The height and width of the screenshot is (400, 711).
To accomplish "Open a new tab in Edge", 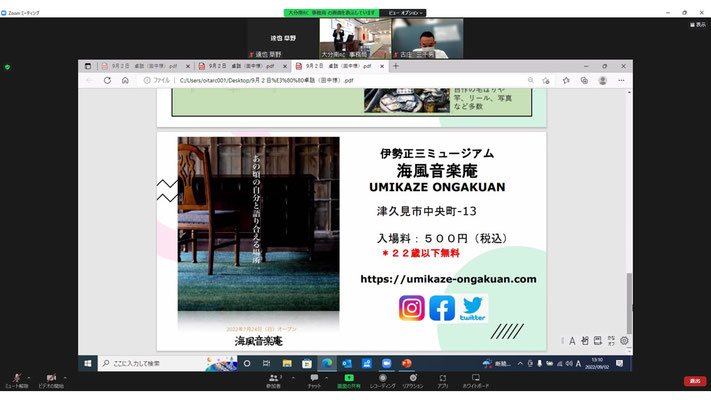I will (396, 66).
